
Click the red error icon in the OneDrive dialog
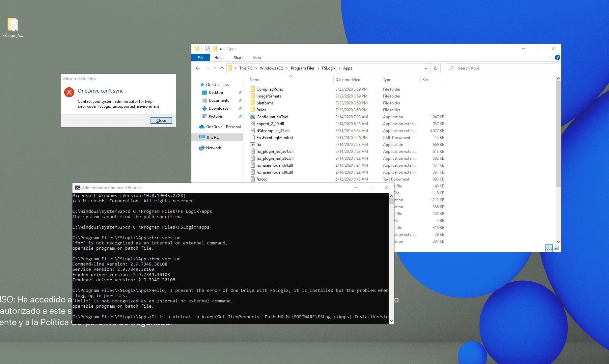tap(69, 92)
